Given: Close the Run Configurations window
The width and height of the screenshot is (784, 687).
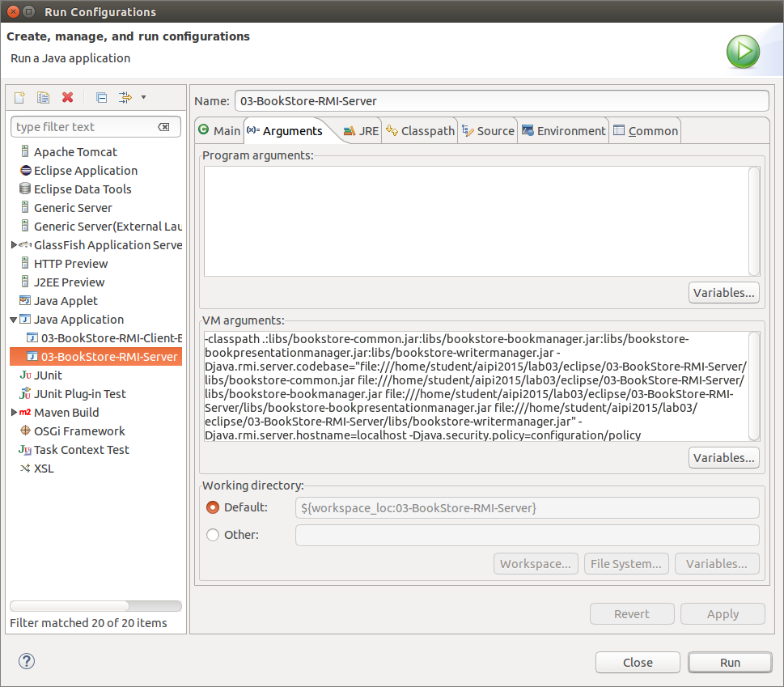Looking at the screenshot, I should (14, 11).
